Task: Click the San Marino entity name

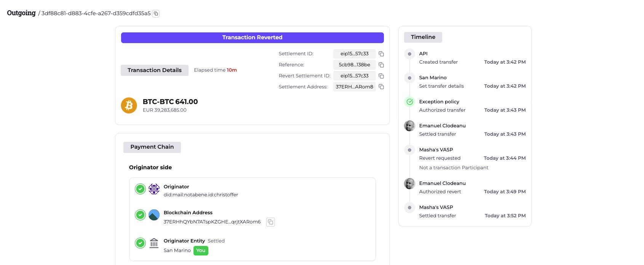Action: tap(177, 251)
